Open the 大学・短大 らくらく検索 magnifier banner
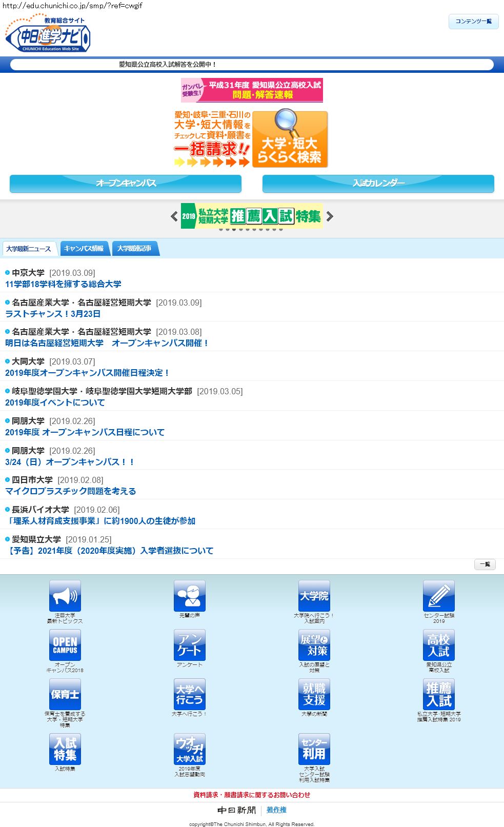Image resolution: width=504 pixels, height=827 pixels. [290, 139]
